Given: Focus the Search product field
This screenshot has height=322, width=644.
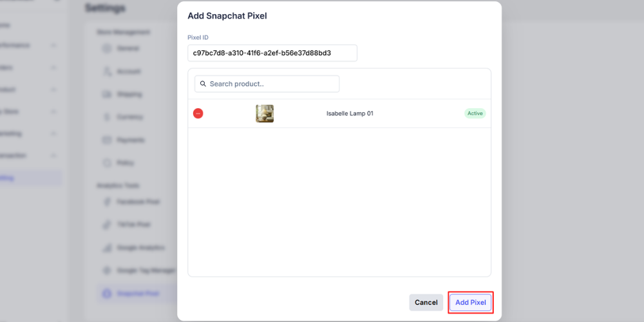Looking at the screenshot, I should pos(267,84).
